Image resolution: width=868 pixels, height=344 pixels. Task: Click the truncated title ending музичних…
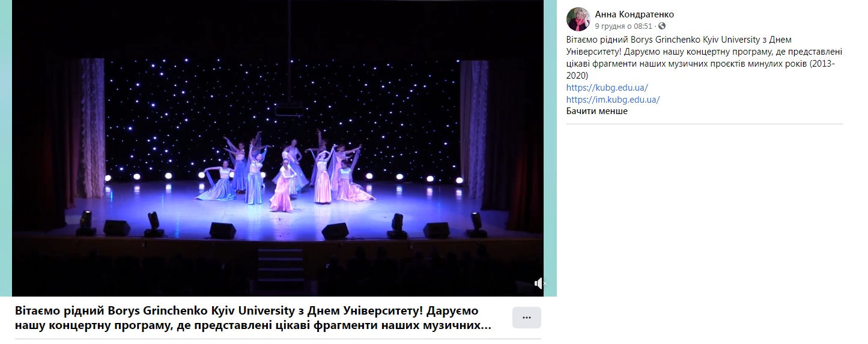coord(253,326)
